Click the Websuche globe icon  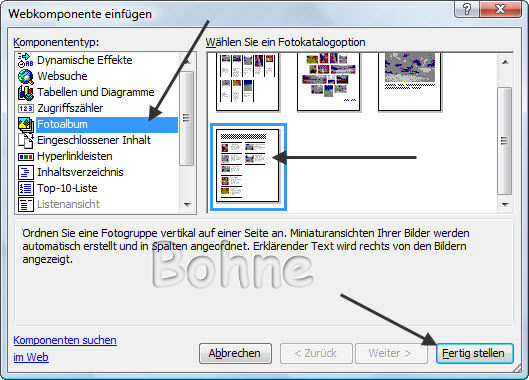[26, 76]
